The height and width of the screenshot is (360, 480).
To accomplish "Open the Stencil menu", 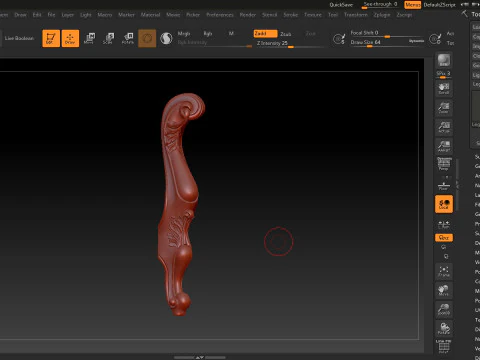I will tap(270, 15).
